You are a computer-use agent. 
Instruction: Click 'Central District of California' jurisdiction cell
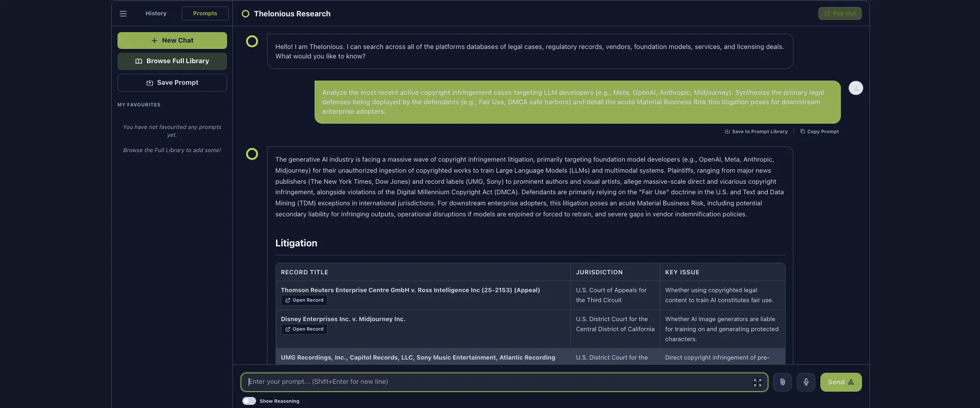615,329
